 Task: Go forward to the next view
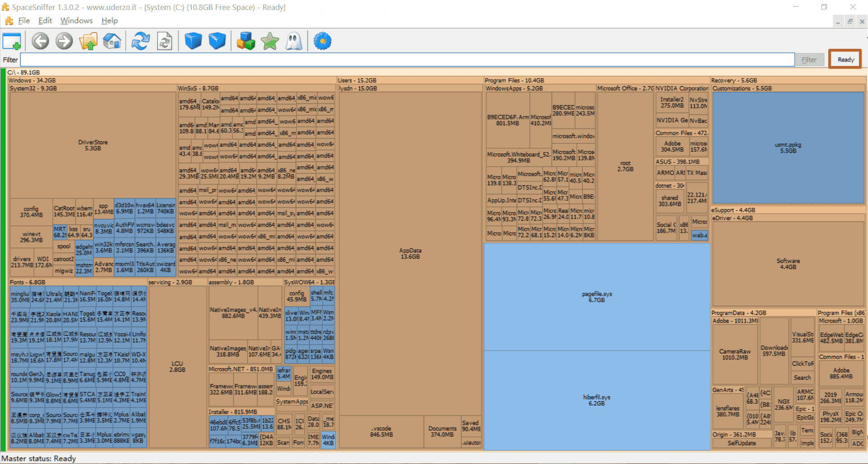[x=64, y=41]
